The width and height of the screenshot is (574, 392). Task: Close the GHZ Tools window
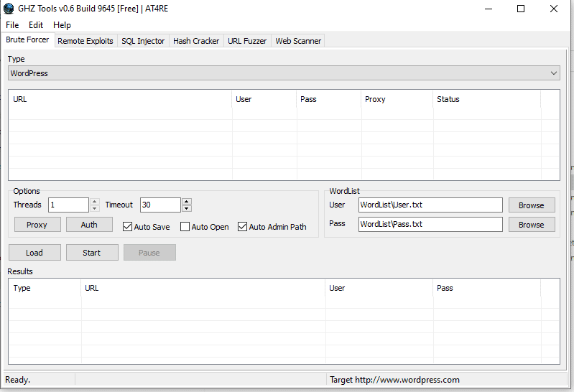coord(553,9)
